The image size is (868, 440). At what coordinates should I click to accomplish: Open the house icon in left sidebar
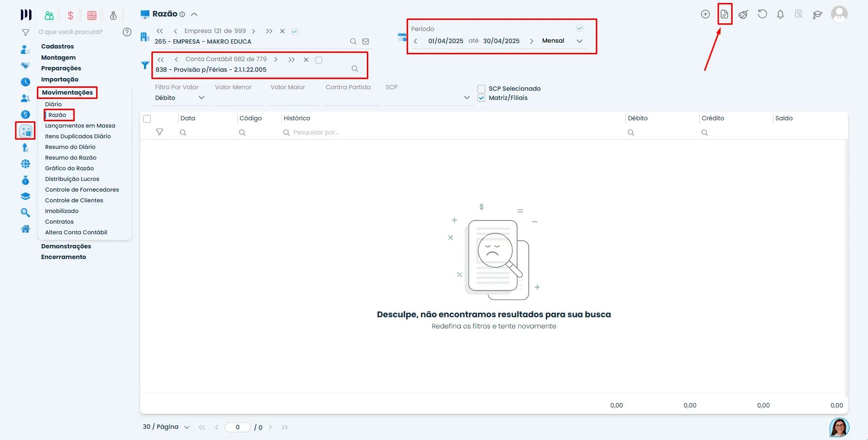point(25,229)
